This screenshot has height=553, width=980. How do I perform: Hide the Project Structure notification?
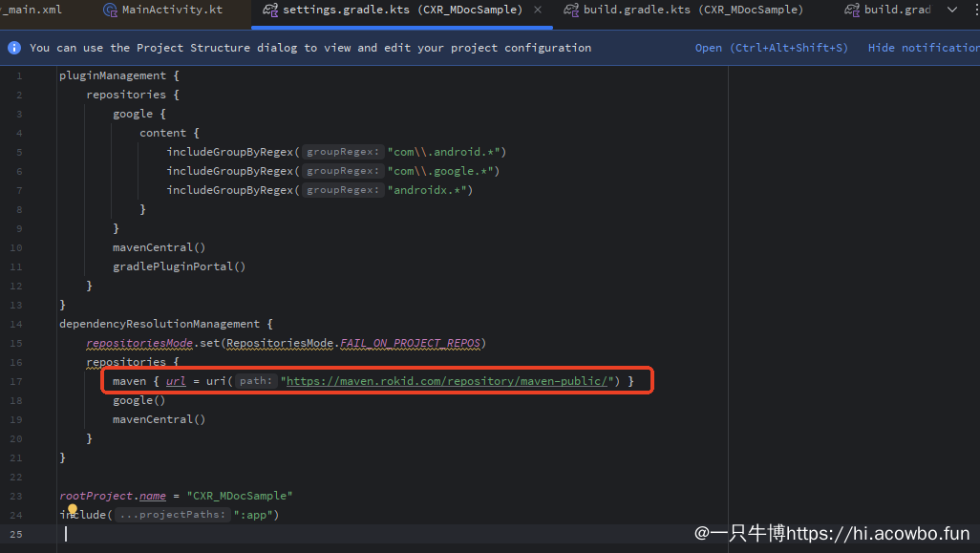pos(924,48)
